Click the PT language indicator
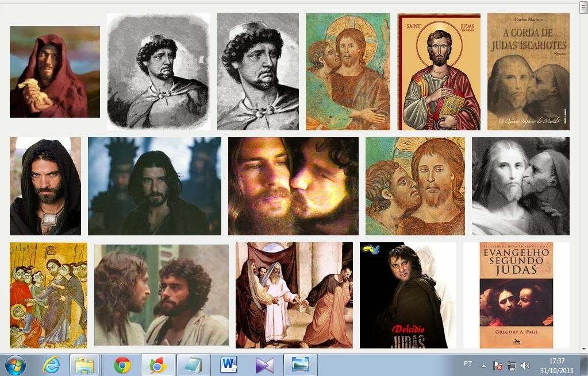The width and height of the screenshot is (588, 376). 468,363
